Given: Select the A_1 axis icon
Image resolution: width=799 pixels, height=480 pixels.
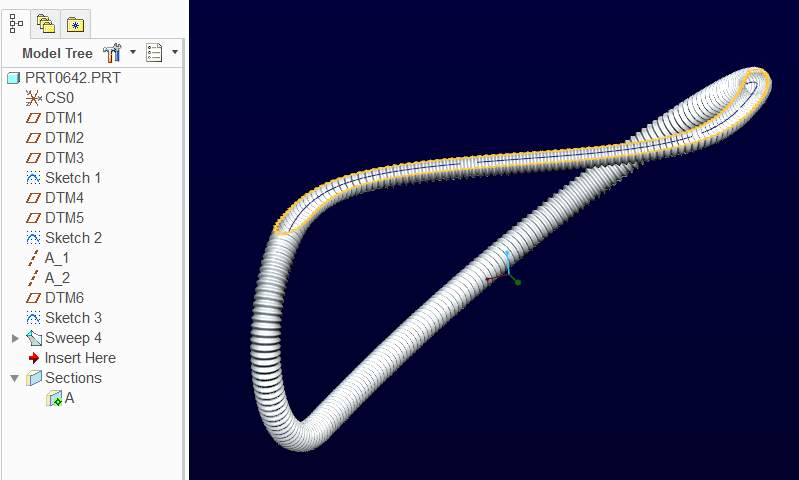Looking at the screenshot, I should pos(33,258).
